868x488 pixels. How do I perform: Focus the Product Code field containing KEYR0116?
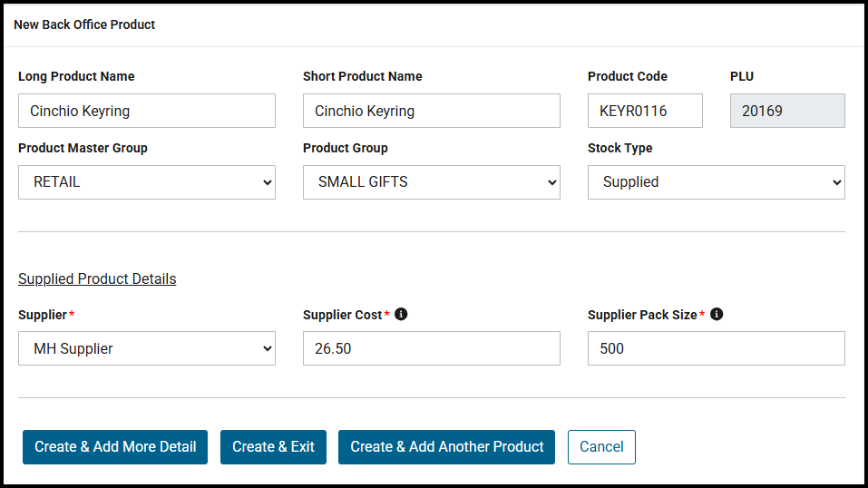point(645,111)
